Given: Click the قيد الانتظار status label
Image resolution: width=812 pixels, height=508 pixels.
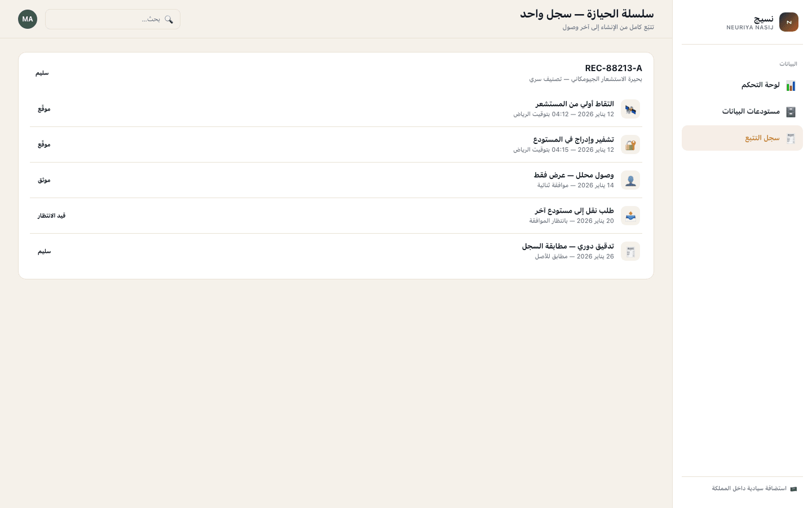Looking at the screenshot, I should pos(52,216).
